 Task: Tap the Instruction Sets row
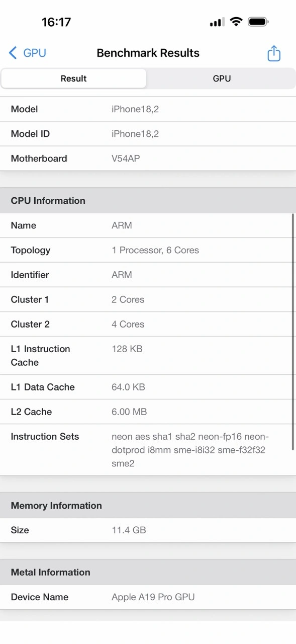click(x=148, y=450)
